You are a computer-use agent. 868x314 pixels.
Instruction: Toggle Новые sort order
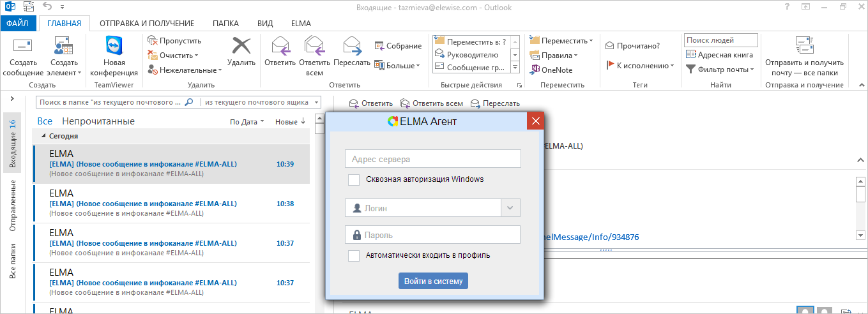290,122
